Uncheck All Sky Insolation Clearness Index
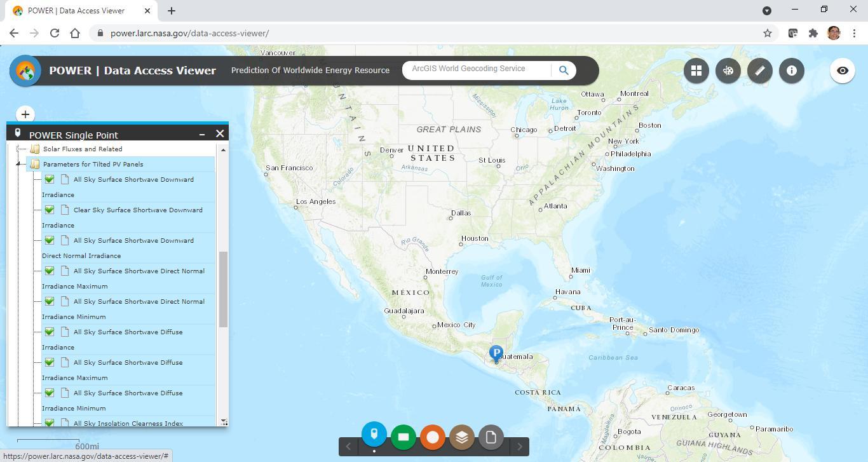This screenshot has width=868, height=462. (x=50, y=423)
